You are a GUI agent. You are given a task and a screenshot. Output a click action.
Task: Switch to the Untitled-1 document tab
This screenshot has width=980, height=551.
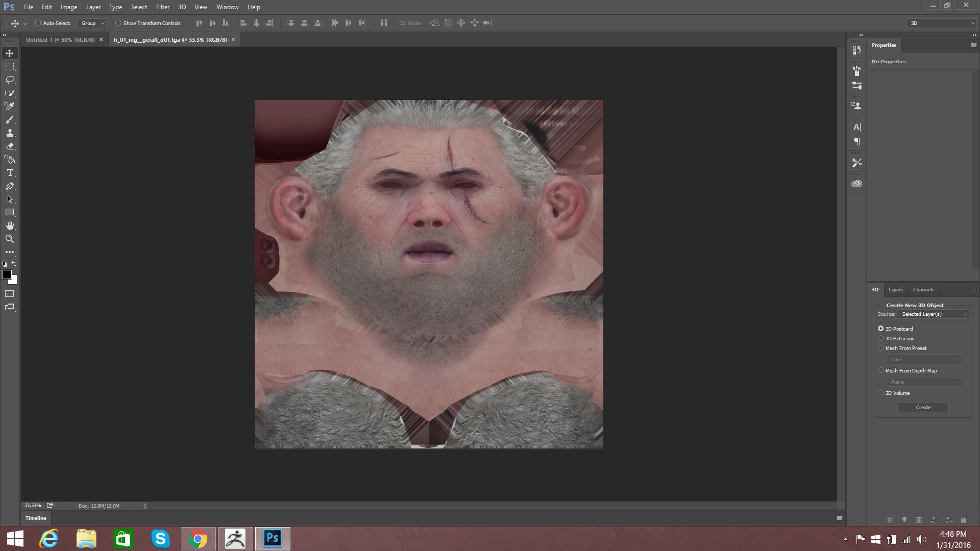(x=60, y=40)
